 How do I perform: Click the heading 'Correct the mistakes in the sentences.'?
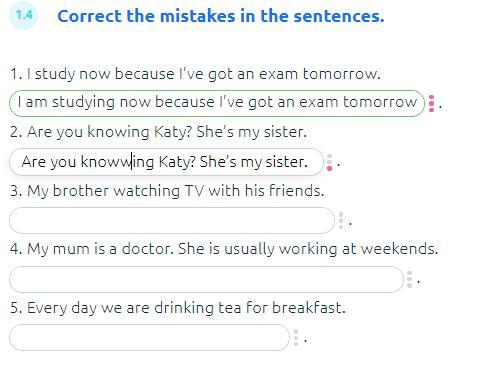[221, 16]
